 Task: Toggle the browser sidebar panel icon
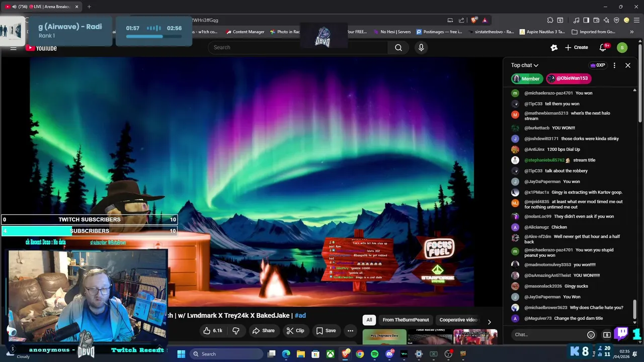pyautogui.click(x=586, y=20)
